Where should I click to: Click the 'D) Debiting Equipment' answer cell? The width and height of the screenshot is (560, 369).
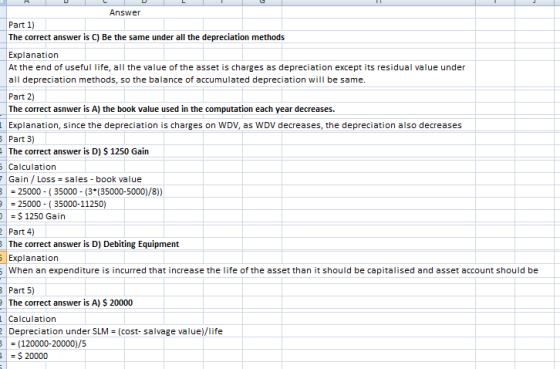tap(94, 244)
